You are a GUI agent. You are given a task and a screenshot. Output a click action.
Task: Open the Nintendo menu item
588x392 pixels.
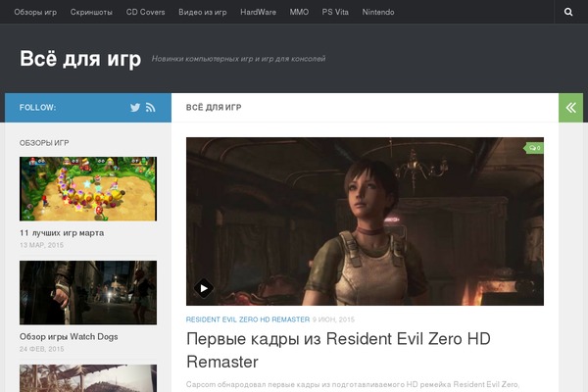click(378, 12)
